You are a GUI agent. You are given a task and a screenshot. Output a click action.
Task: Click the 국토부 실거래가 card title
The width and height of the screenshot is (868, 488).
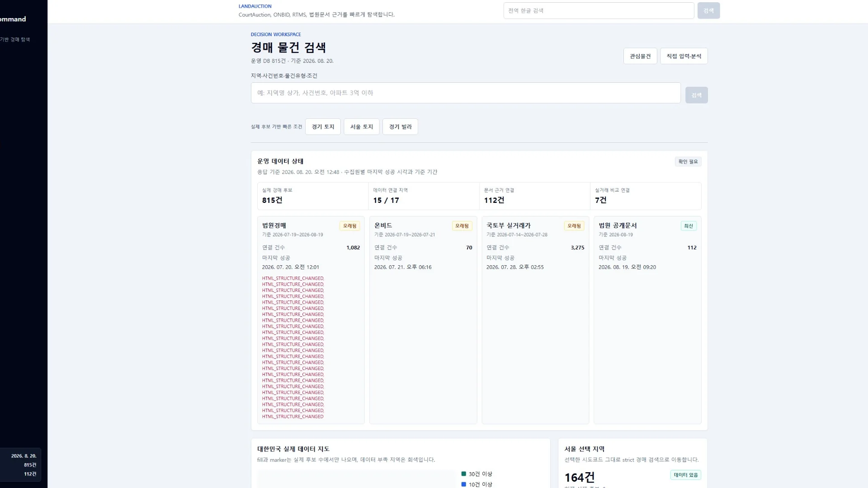click(509, 225)
